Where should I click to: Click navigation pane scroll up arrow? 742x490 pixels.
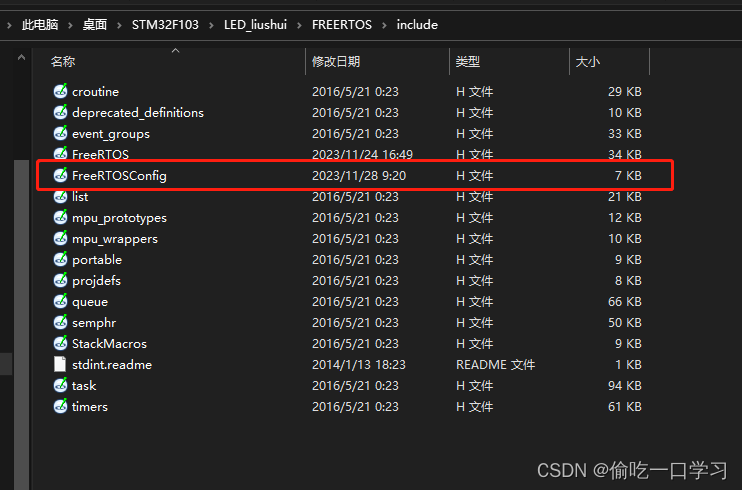(x=21, y=58)
